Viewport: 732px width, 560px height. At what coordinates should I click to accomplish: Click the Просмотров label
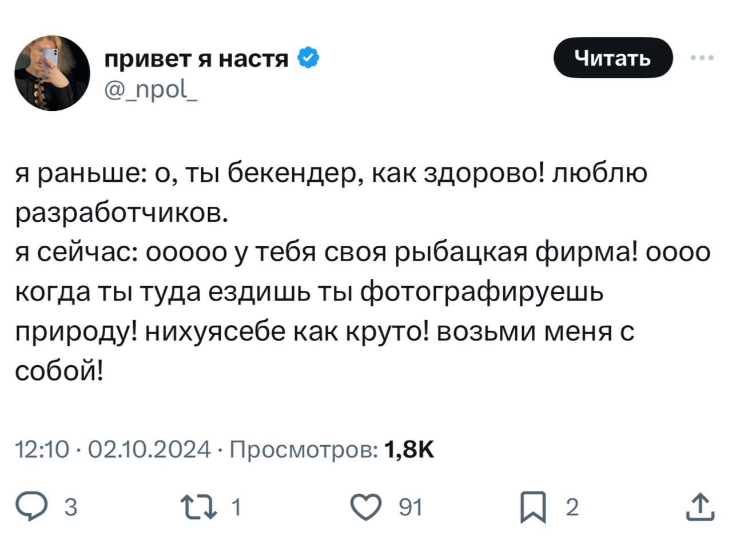pos(303,450)
